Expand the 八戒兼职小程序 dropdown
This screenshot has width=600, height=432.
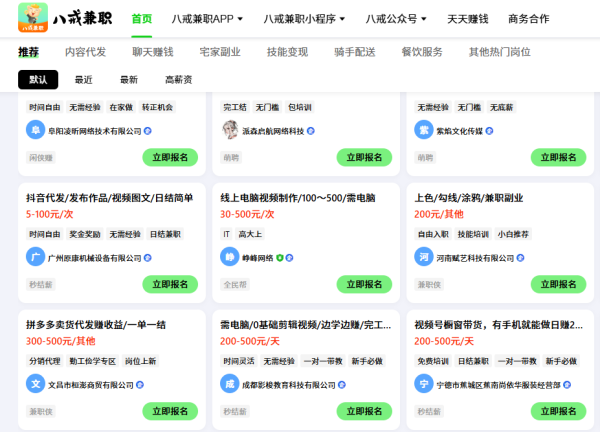304,19
